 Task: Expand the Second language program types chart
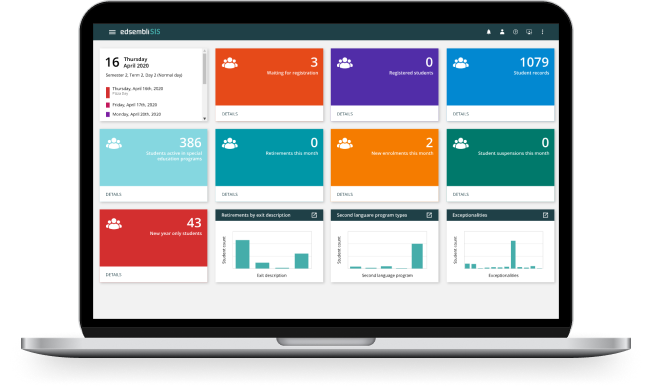pyautogui.click(x=429, y=215)
